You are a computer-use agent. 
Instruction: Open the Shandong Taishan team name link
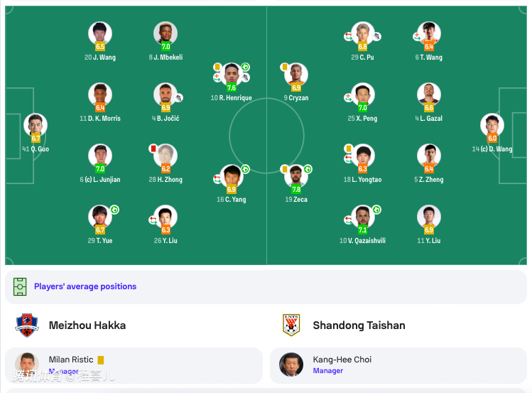[359, 325]
